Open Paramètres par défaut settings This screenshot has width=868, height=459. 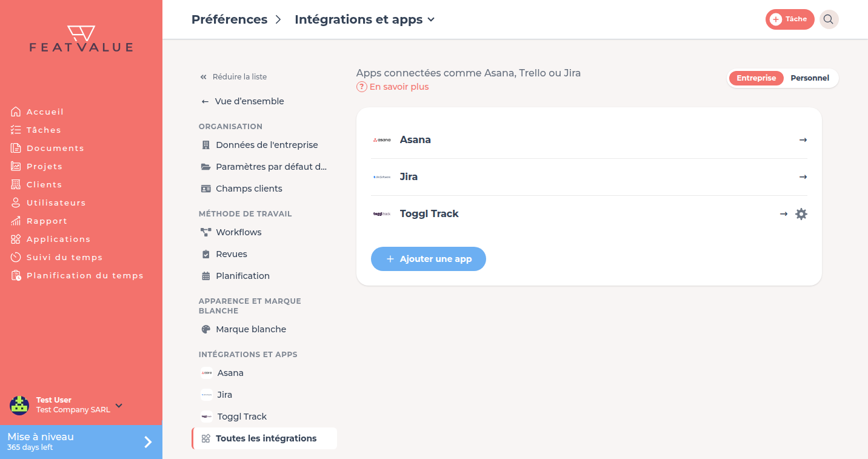264,167
